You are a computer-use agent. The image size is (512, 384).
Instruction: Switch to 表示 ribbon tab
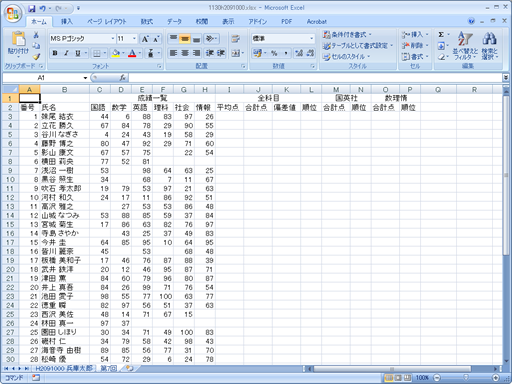coord(228,22)
